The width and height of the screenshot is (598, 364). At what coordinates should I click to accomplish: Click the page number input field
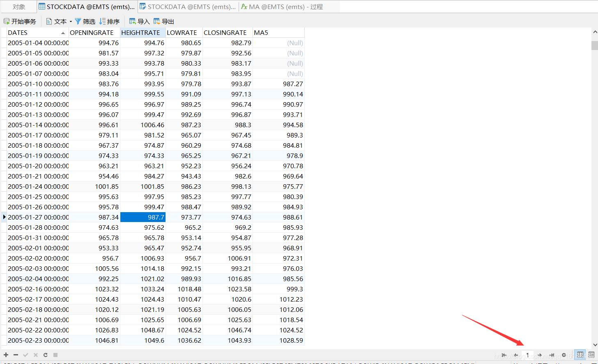point(528,355)
